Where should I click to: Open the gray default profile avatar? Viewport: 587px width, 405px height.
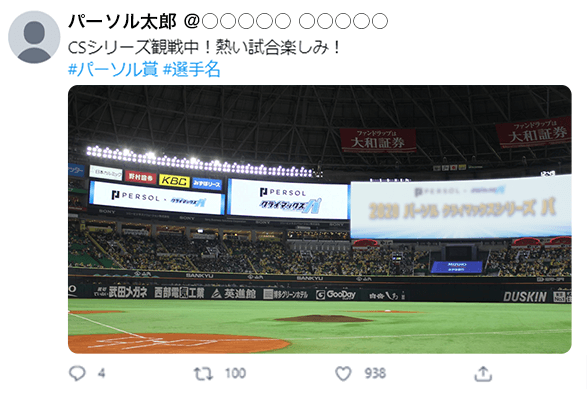click(34, 37)
